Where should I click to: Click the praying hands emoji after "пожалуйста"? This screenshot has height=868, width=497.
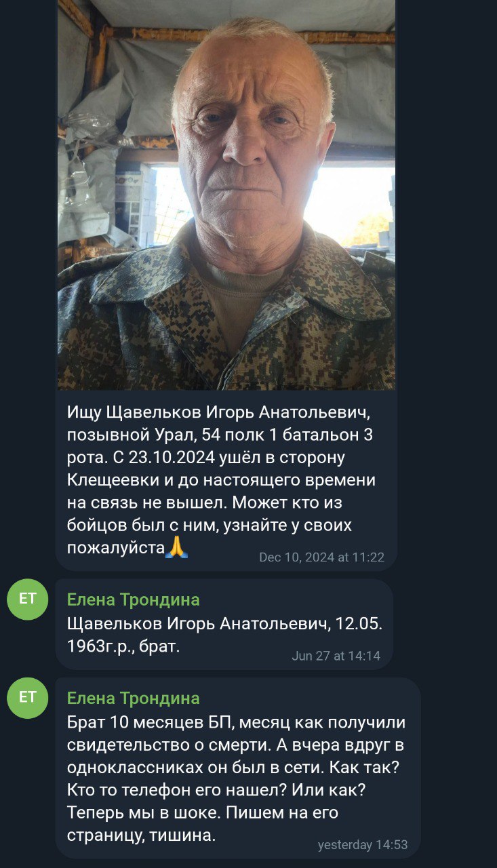[177, 547]
